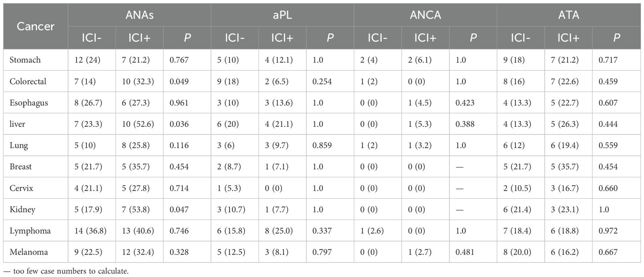Select the Stomach row label
The width and height of the screenshot is (644, 277).
[25, 60]
